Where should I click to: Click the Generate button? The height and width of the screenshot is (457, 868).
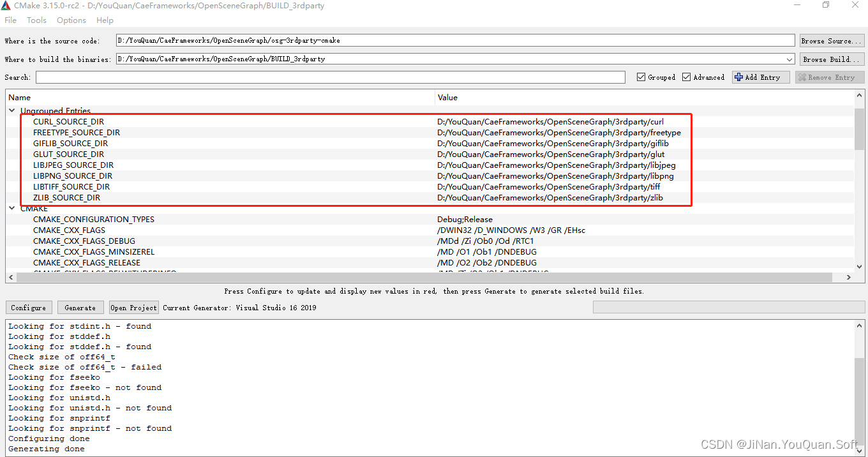80,308
